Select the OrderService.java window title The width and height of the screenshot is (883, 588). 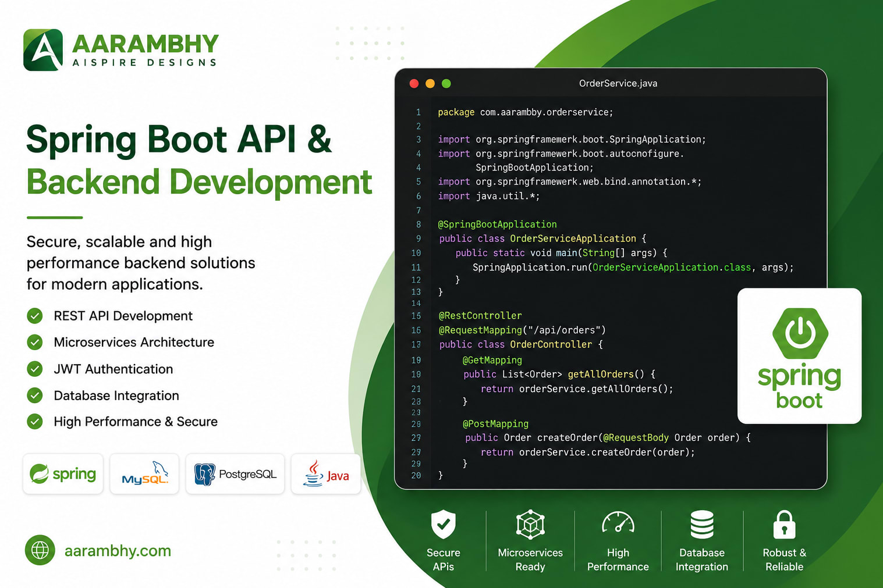pos(618,83)
